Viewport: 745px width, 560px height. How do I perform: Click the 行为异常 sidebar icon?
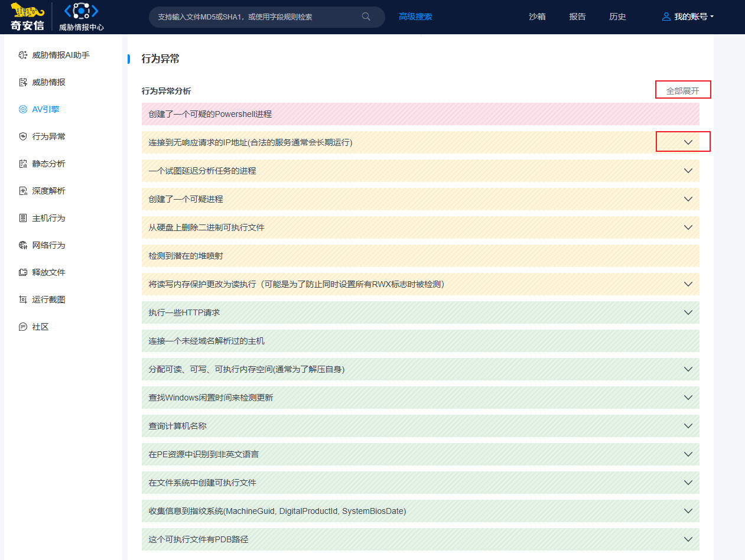pos(23,136)
